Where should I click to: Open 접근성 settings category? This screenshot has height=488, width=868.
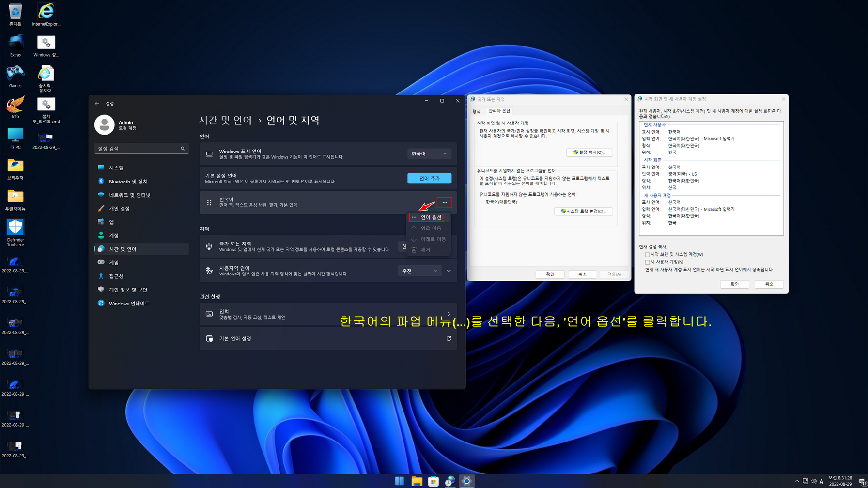point(141,276)
